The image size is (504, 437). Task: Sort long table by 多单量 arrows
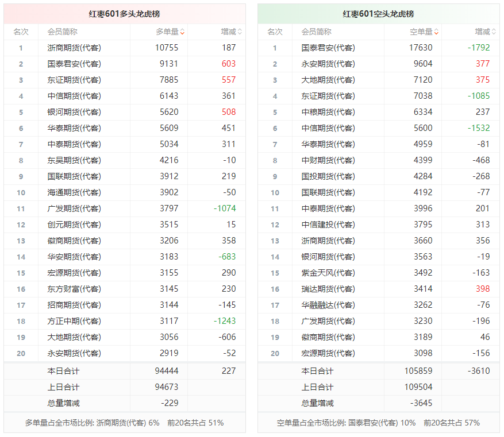tap(182, 32)
